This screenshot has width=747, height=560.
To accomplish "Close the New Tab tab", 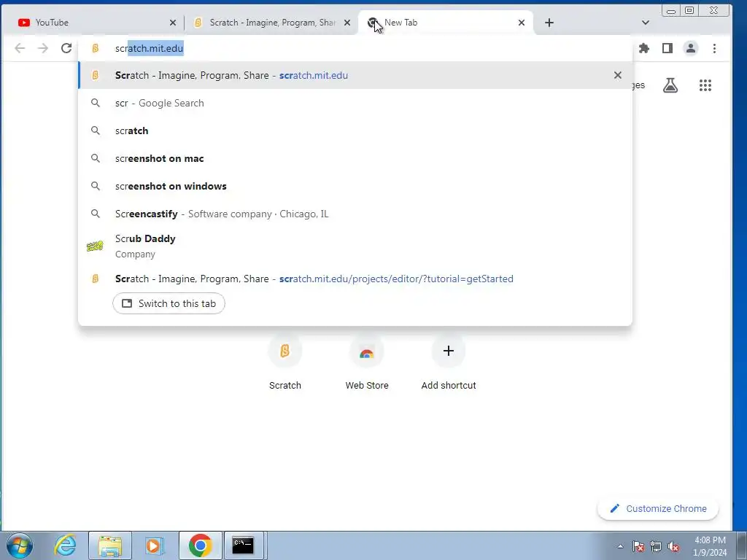I will 522,23.
